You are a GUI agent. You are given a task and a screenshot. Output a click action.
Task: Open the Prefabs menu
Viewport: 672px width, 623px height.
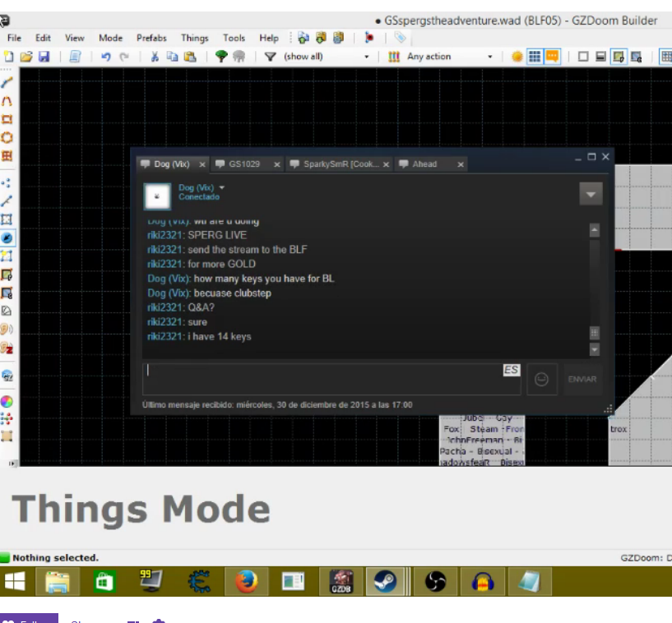click(x=151, y=38)
